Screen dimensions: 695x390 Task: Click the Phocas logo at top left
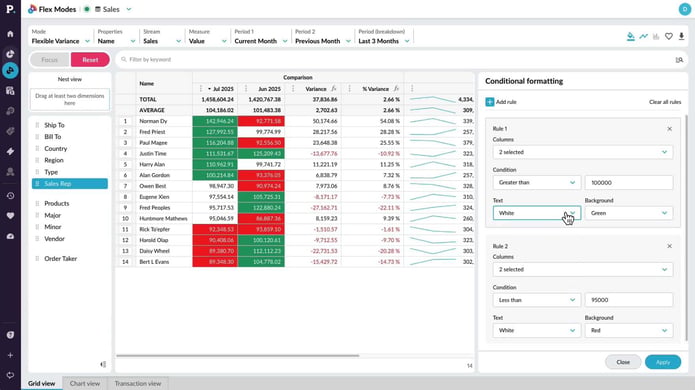(10, 9)
